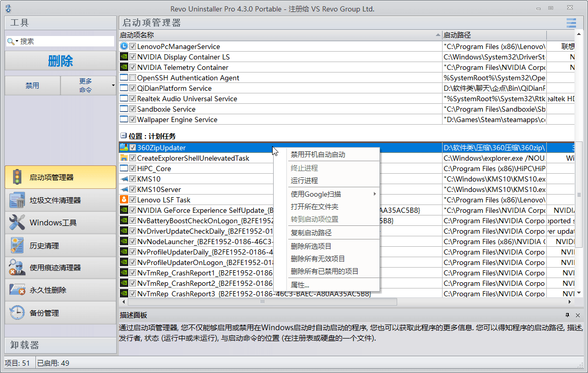The width and height of the screenshot is (588, 373).
Task: Open the Junk Files Cleaner (垃圾文件清理器) icon
Action: 17,200
